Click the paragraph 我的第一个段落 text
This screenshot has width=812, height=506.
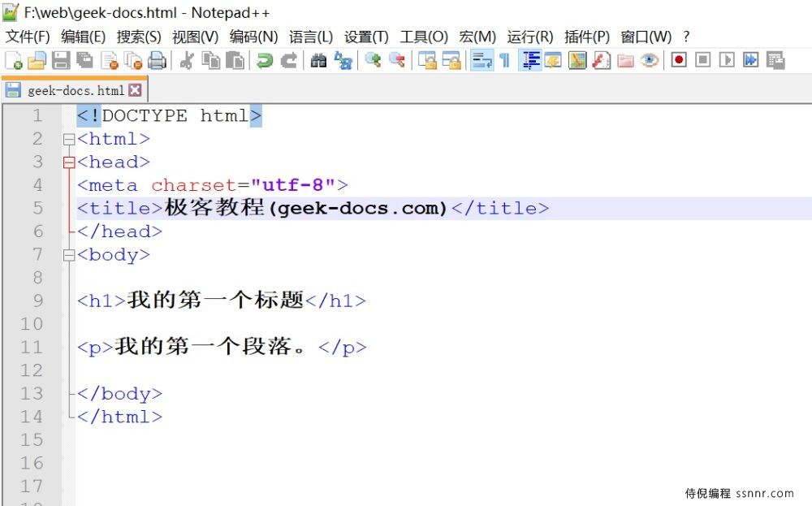coord(210,347)
